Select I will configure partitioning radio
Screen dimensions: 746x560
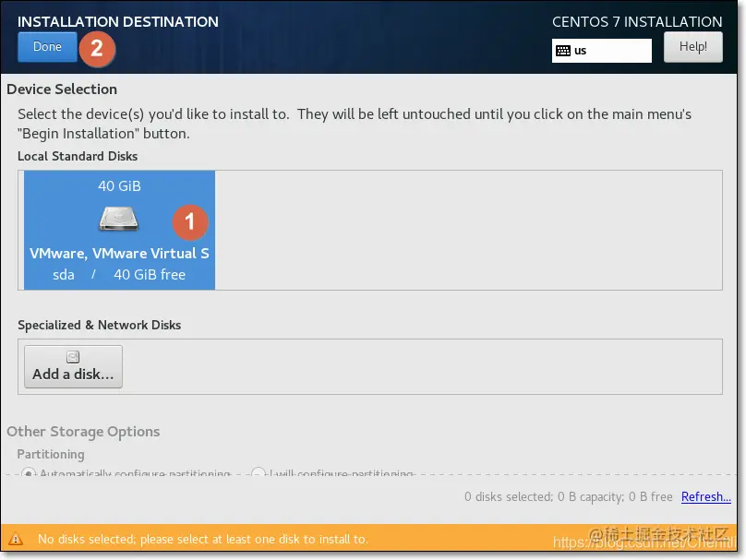point(259,473)
